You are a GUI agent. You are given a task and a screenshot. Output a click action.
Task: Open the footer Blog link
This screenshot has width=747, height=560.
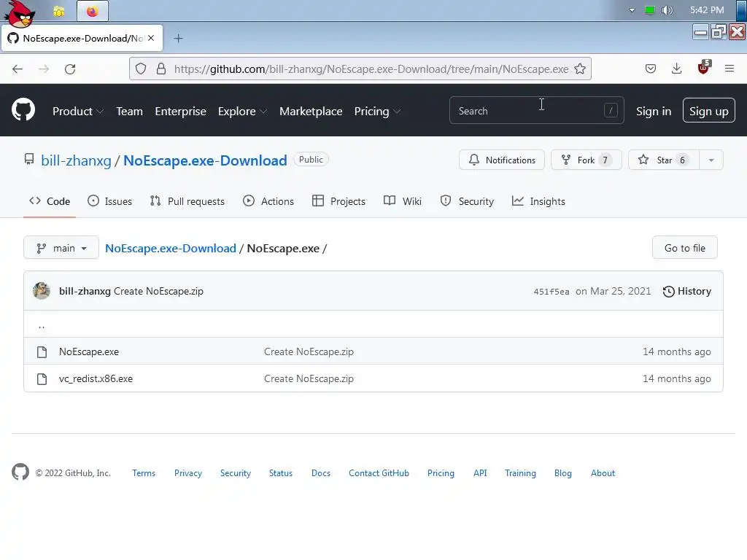[x=562, y=472]
